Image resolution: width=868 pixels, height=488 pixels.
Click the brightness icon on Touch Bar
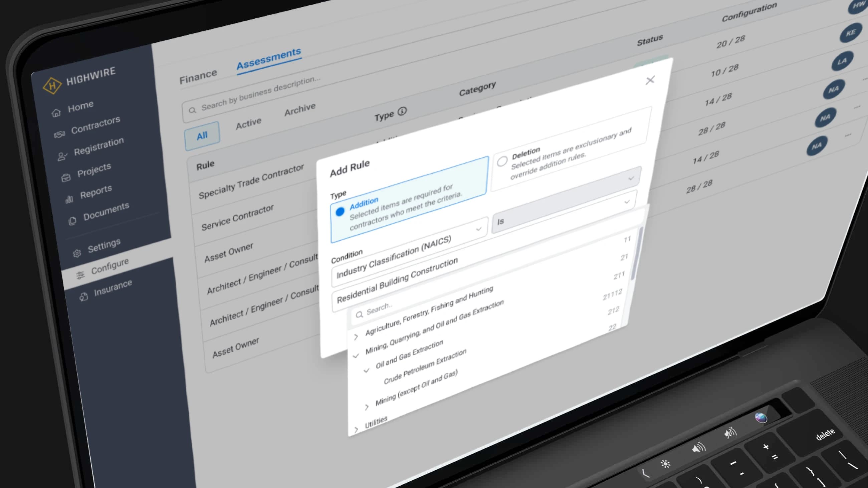tap(665, 464)
